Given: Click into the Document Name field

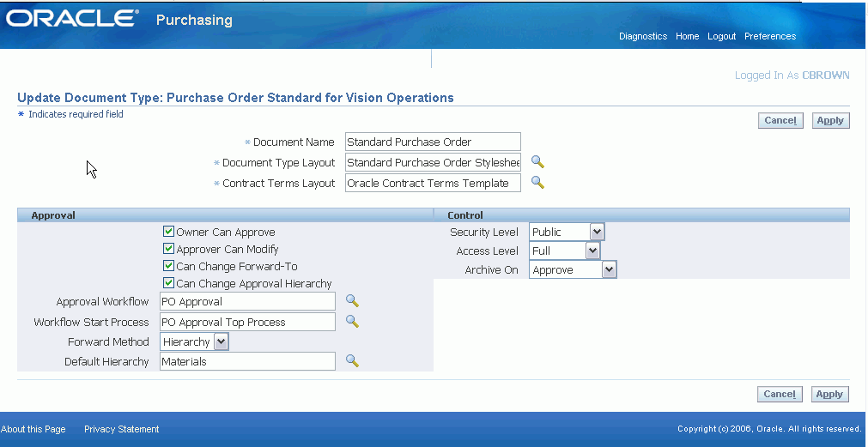Looking at the screenshot, I should [x=433, y=142].
